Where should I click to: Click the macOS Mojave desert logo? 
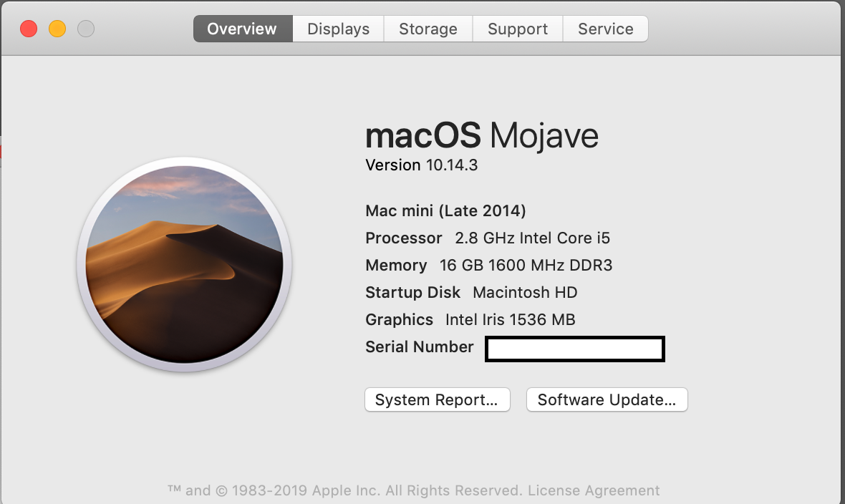[x=184, y=264]
